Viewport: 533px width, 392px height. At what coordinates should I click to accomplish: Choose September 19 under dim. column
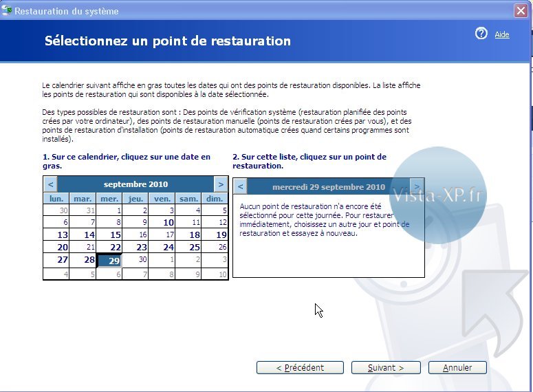[221, 235]
